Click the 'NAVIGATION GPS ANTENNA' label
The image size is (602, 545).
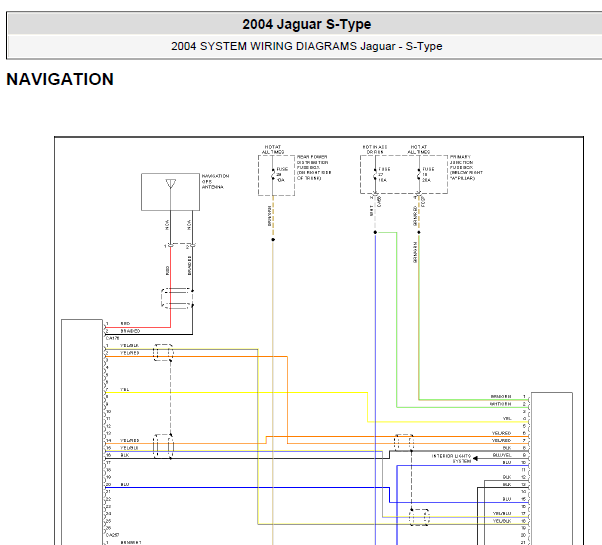[x=215, y=182]
